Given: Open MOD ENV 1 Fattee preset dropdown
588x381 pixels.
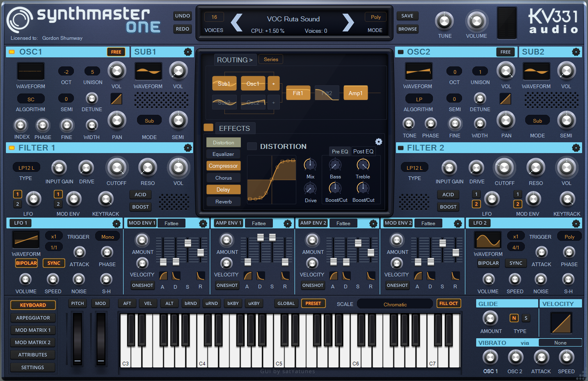Looking at the screenshot, I should [x=172, y=224].
